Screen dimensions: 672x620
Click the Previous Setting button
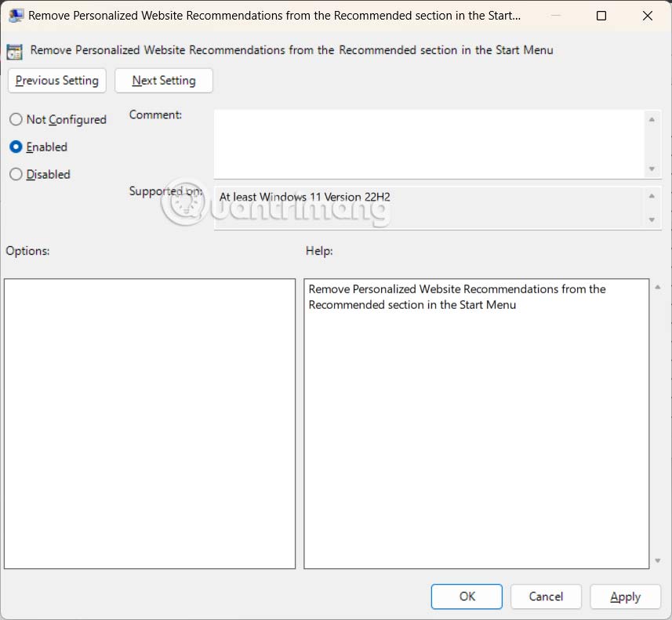click(x=56, y=80)
